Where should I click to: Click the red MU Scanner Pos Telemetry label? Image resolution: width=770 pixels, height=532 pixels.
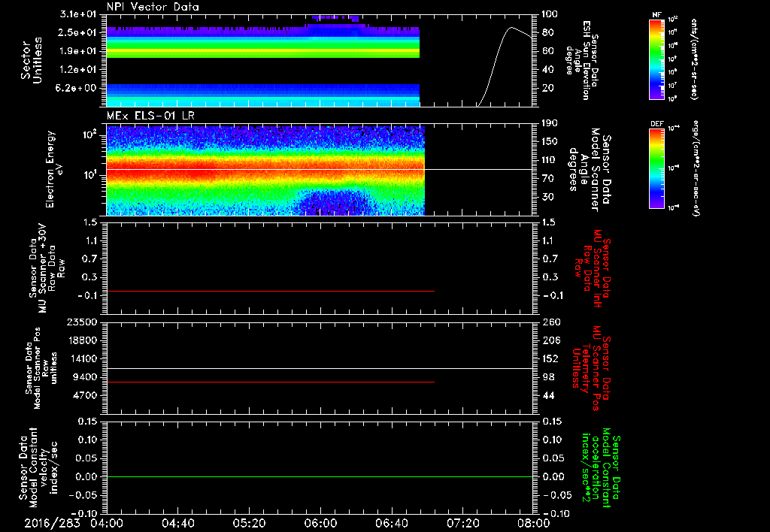tap(592, 368)
